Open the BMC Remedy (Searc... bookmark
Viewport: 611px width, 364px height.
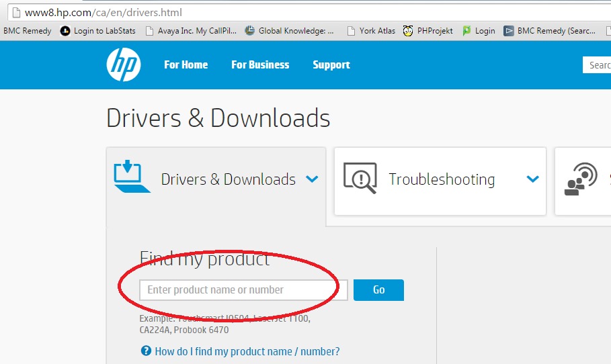click(556, 31)
